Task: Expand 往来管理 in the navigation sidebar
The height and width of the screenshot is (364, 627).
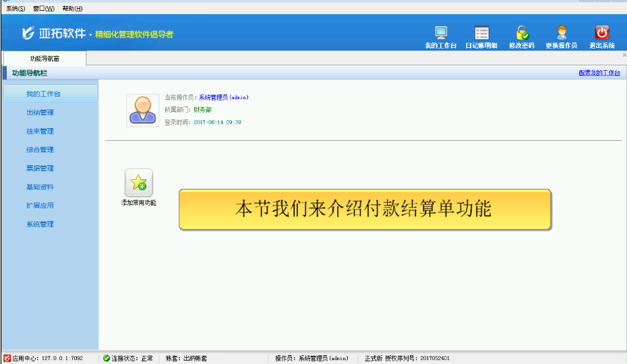Action: tap(40, 131)
